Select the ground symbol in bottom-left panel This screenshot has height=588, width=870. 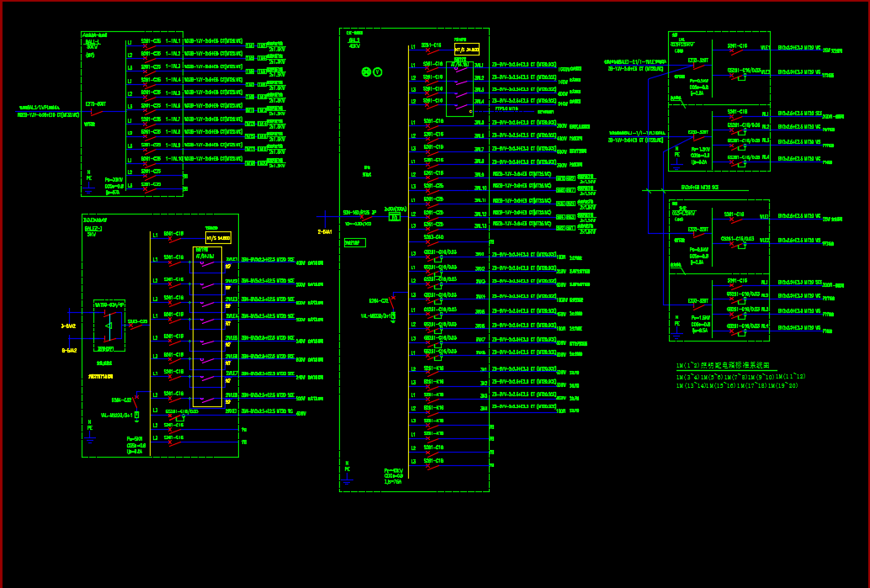pyautogui.click(x=89, y=439)
